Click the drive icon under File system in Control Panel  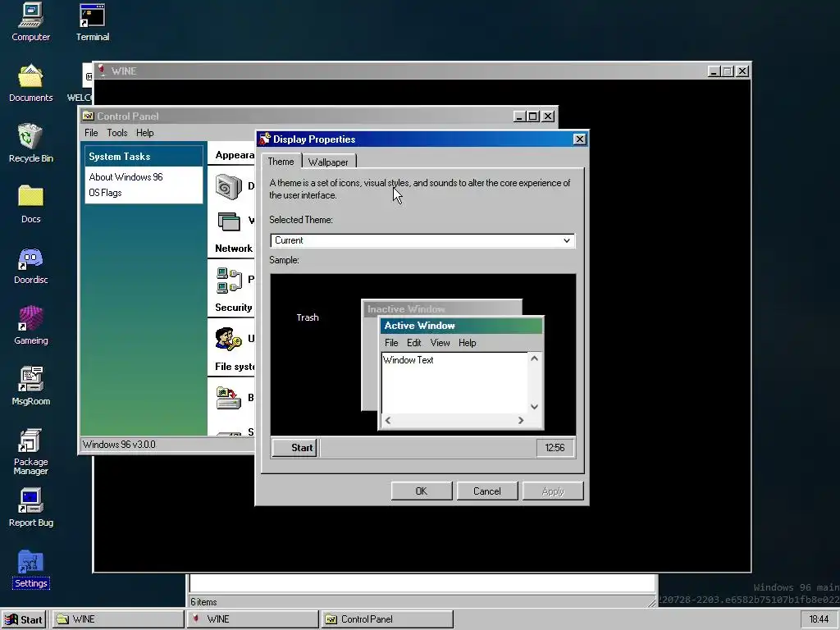tap(229, 399)
